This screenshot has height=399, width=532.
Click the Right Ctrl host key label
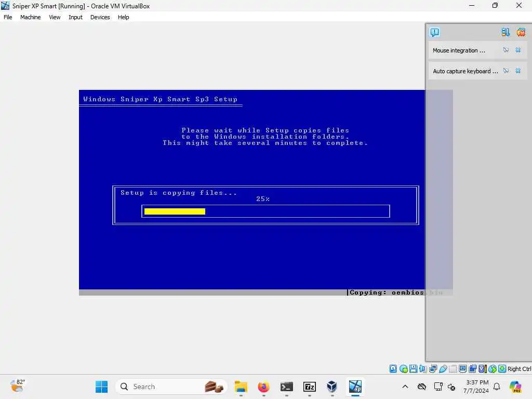point(519,369)
